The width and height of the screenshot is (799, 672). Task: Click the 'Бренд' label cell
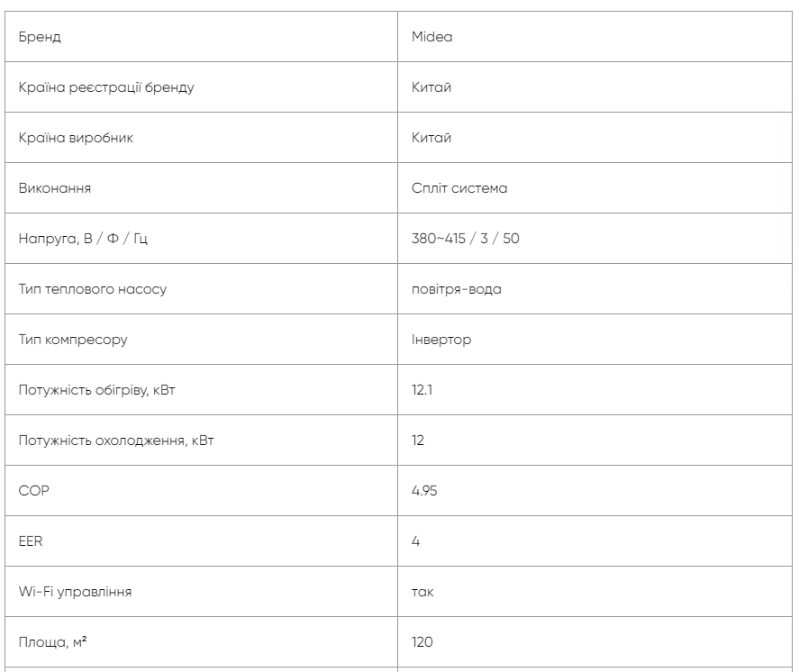tap(41, 38)
